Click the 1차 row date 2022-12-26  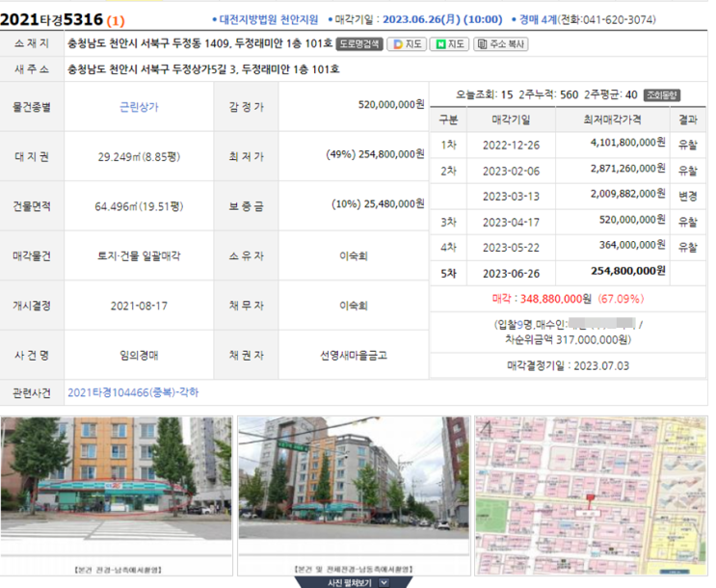tap(511, 146)
